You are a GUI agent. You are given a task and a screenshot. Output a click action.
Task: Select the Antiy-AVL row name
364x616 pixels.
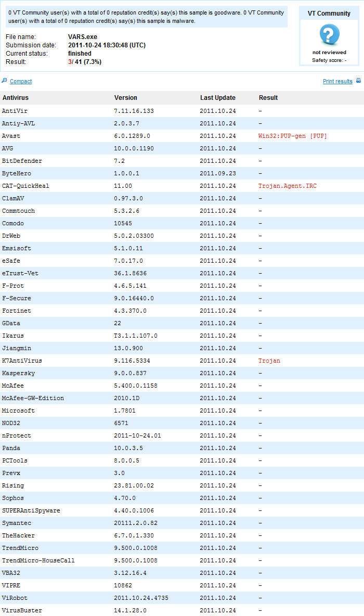(x=18, y=123)
